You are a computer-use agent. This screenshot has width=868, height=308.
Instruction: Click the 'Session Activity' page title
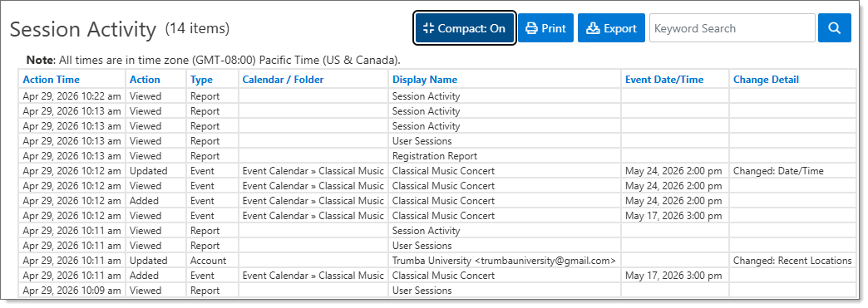[84, 29]
